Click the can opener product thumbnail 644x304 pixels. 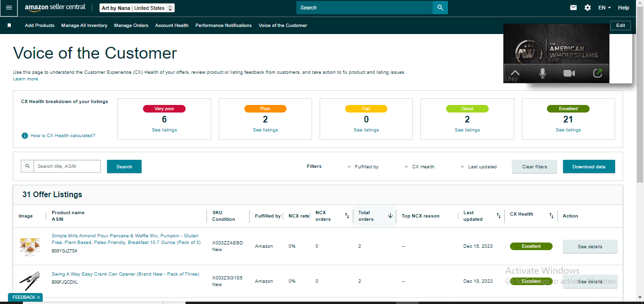(29, 281)
